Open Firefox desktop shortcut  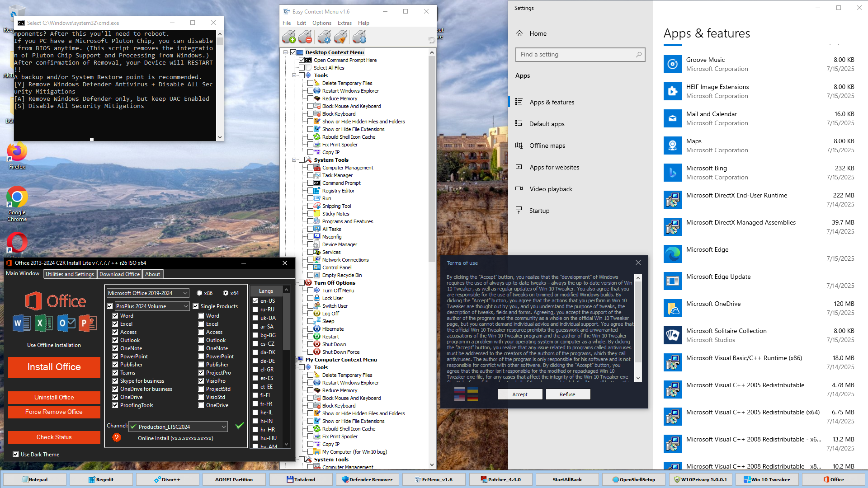point(17,156)
